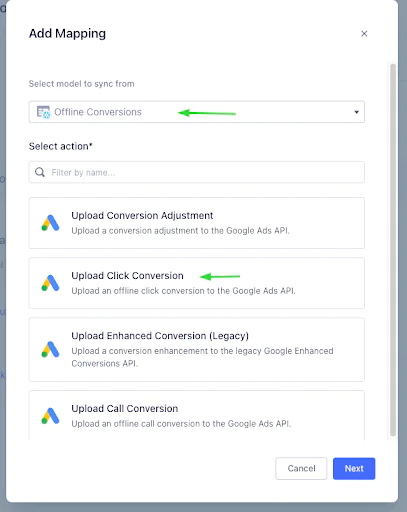Select the Upload Conversion Adjustment action
This screenshot has width=407, height=512.
tap(197, 223)
